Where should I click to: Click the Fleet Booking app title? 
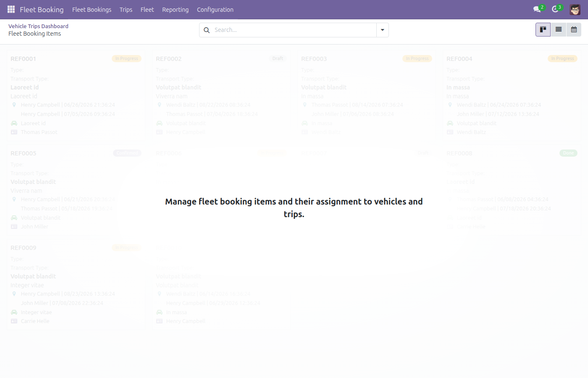click(42, 10)
